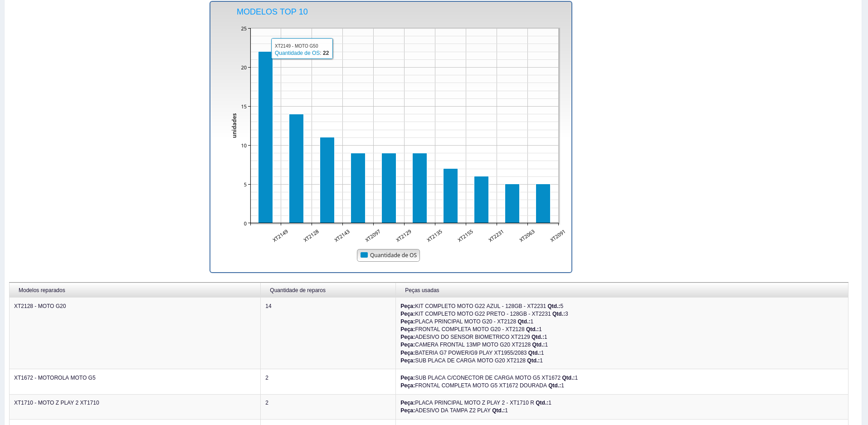This screenshot has width=868, height=425.
Task: Sort by Quantidade de reparos column header
Action: (297, 290)
